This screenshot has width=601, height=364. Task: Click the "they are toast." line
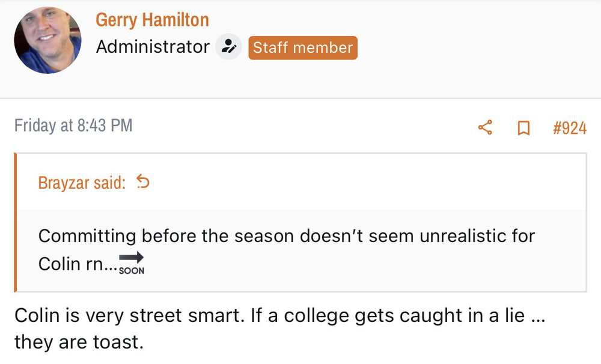(x=79, y=342)
